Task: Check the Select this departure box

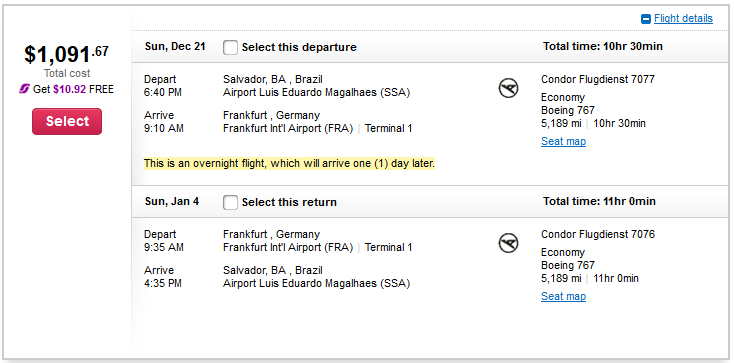Action: [x=230, y=47]
